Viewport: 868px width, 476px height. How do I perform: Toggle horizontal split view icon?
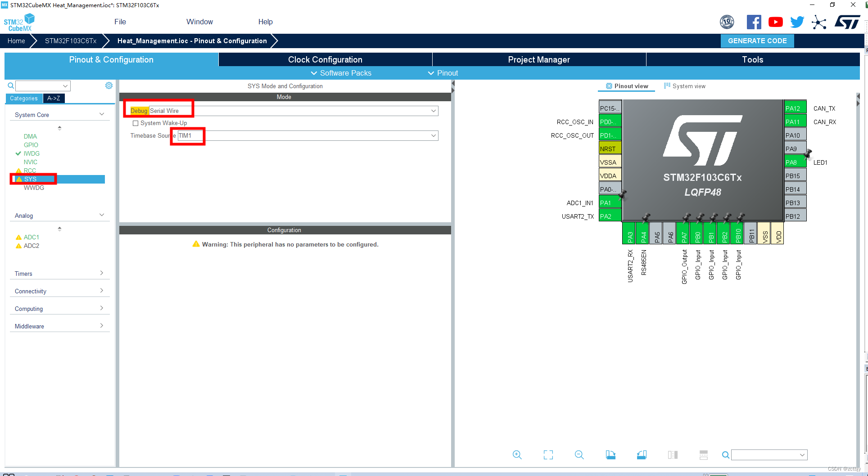tap(704, 455)
